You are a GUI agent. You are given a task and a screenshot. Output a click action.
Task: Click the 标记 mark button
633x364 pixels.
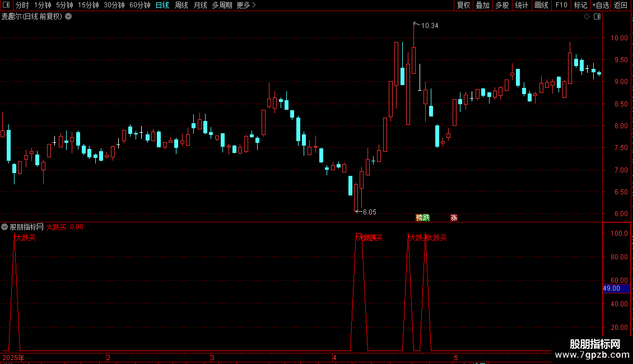point(580,5)
